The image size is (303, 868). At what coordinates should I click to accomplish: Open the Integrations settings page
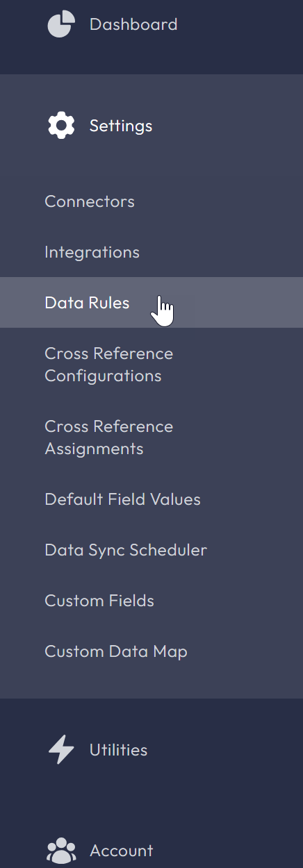(x=92, y=252)
